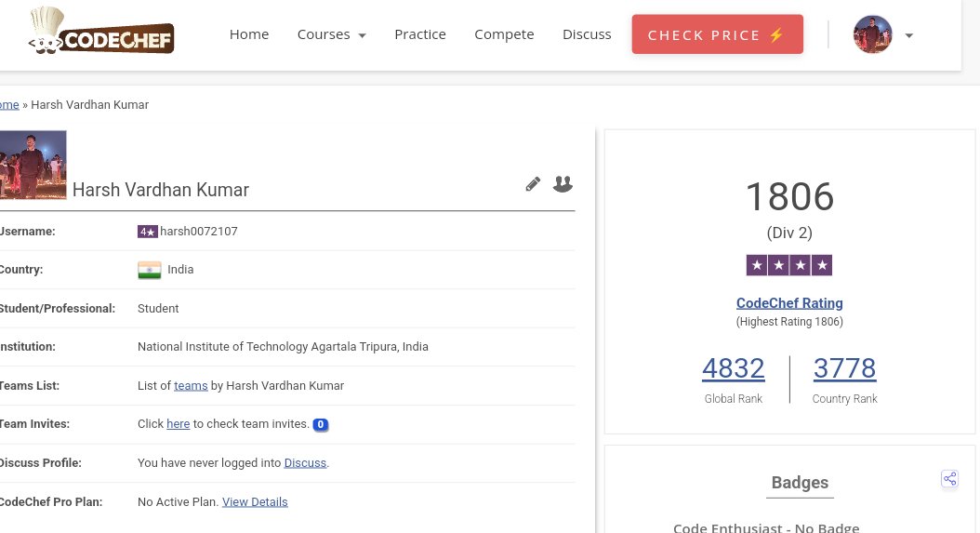The width and height of the screenshot is (980, 533).
Task: Follow the Home breadcrumb link
Action: (x=8, y=104)
